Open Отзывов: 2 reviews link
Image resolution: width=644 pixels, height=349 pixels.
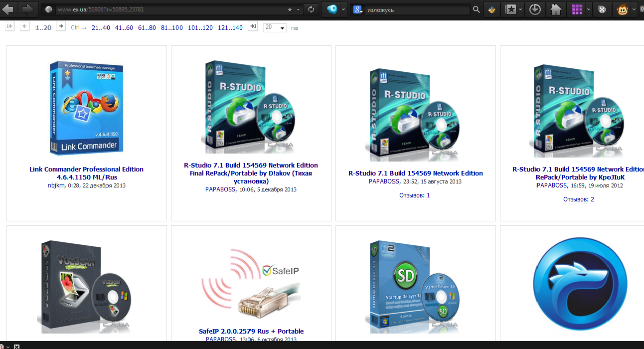click(x=579, y=199)
